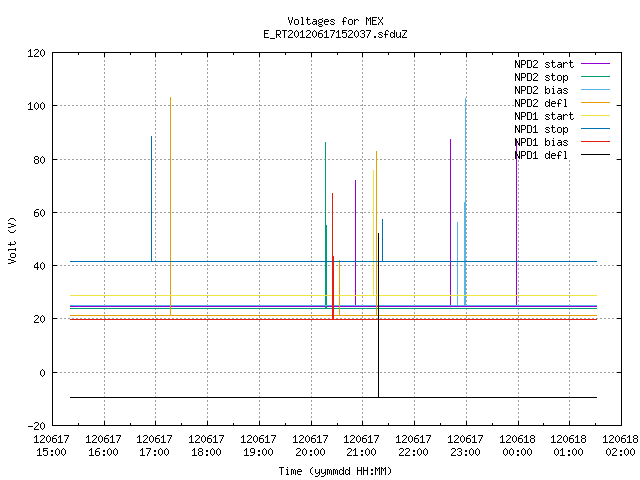Click the x-axis label 120617 18:00
Viewport: 640px width, 480px height.
point(206,446)
